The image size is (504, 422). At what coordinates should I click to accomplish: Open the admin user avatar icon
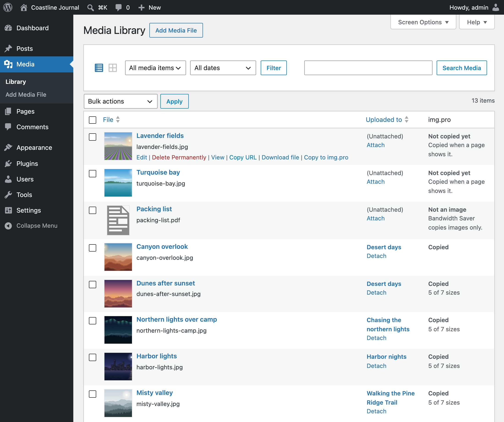(495, 7)
